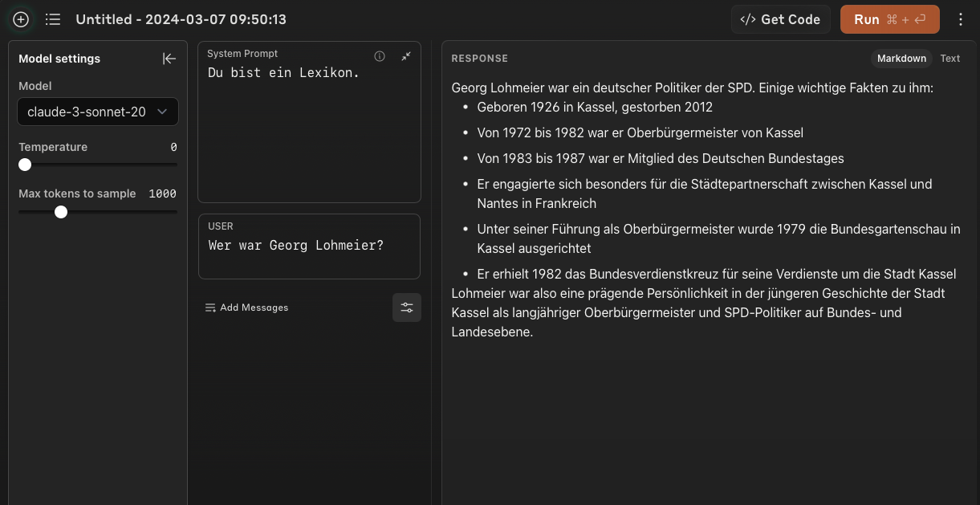Open the prompt list icon
Viewport: 980px width, 505px height.
tap(53, 19)
